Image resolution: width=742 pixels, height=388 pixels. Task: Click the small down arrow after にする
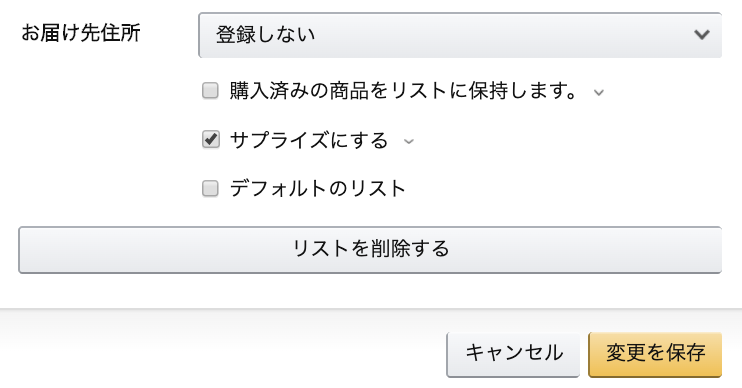click(409, 141)
